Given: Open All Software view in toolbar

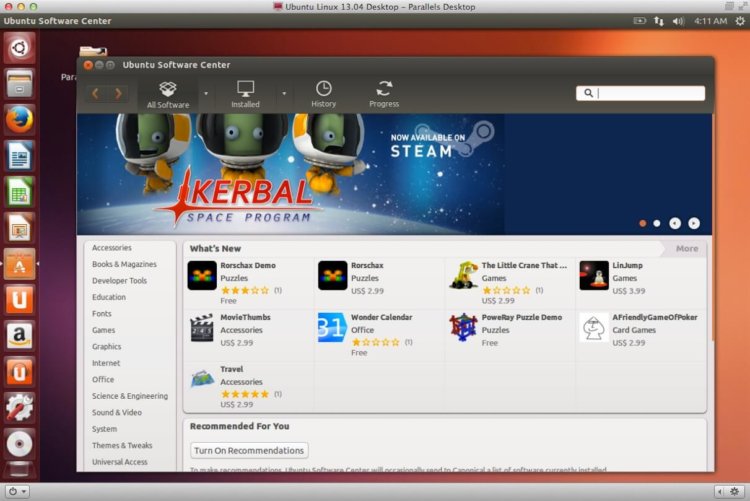Looking at the screenshot, I should [x=168, y=94].
